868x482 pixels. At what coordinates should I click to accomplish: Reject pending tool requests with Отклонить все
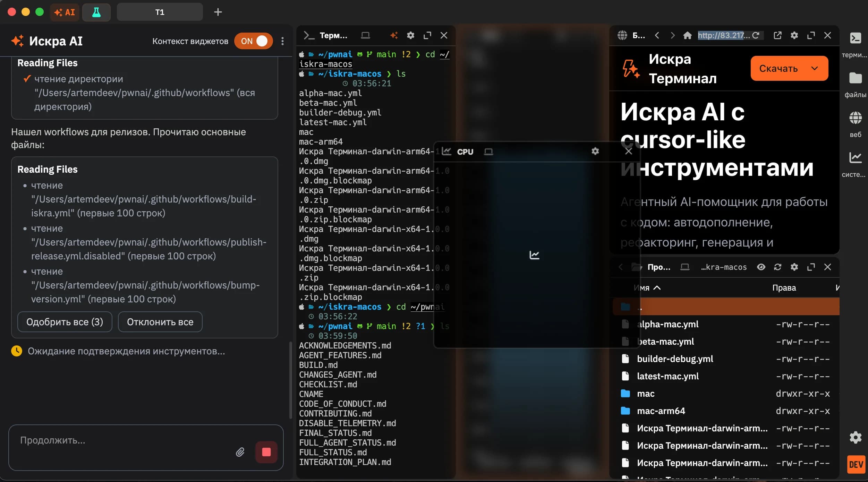[x=160, y=321]
